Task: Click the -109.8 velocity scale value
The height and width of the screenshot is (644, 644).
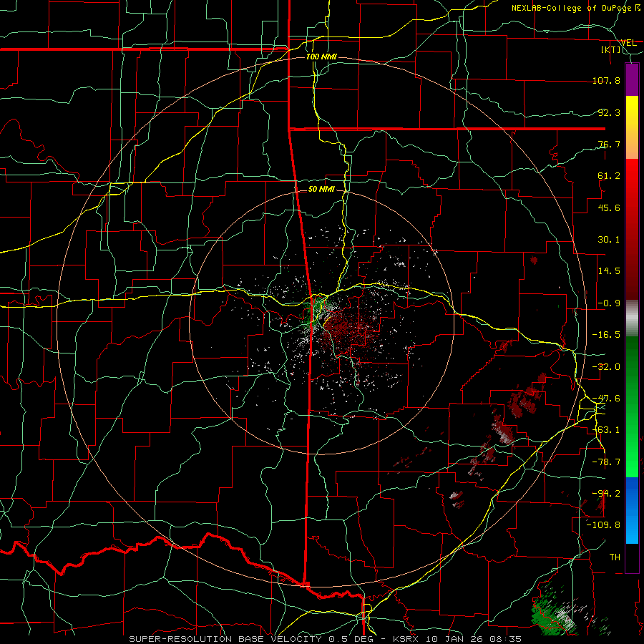Action: click(603, 525)
